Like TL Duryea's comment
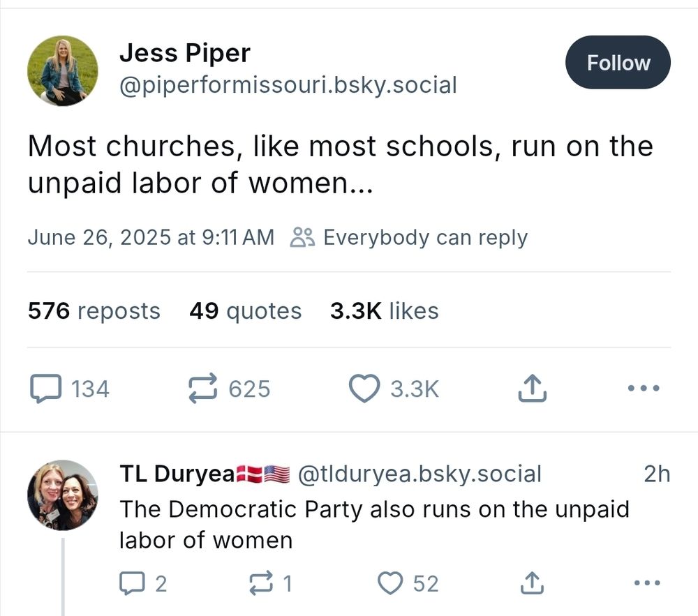Screen dimensions: 698x616 [x=390, y=583]
